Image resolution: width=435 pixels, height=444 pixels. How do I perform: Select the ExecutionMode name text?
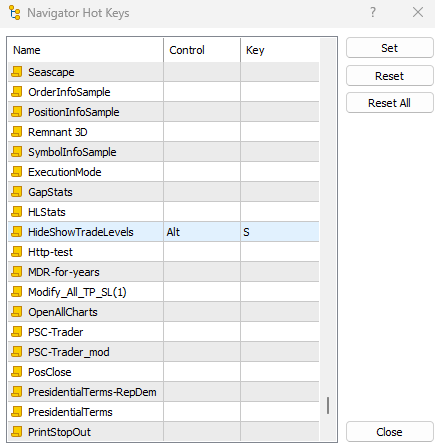coord(65,172)
